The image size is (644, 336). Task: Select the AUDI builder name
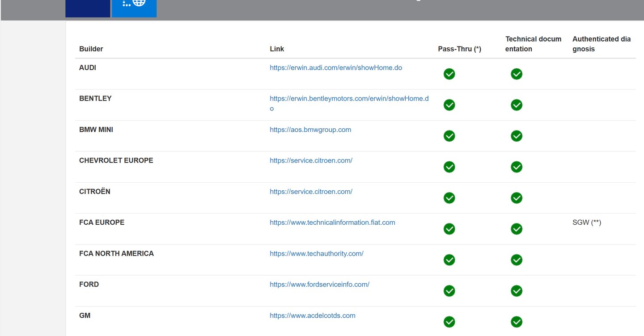pyautogui.click(x=88, y=68)
